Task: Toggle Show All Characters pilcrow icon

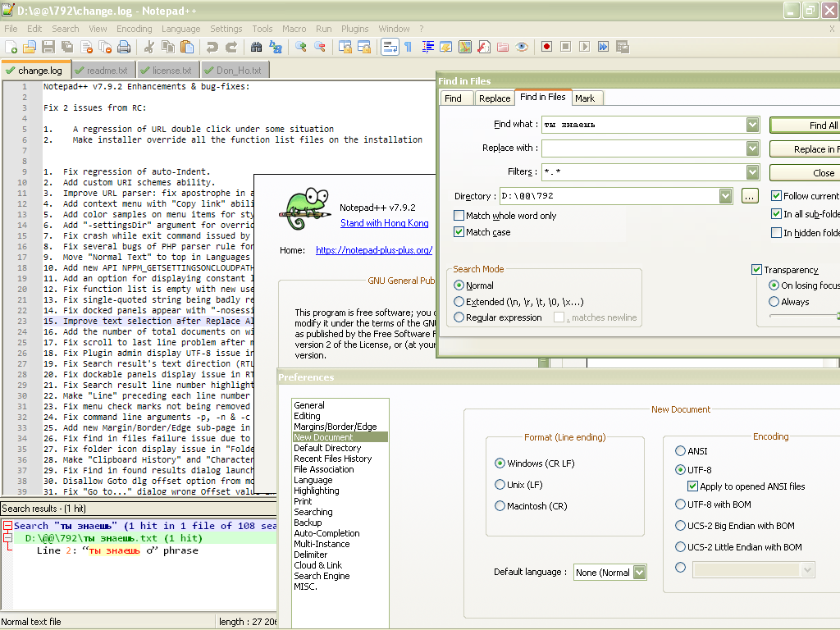Action: 409,47
